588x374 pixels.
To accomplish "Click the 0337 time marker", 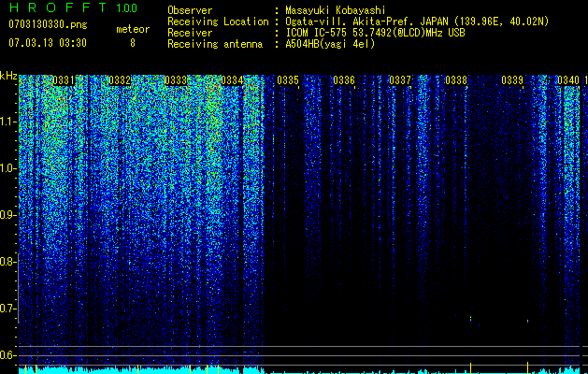I will pyautogui.click(x=400, y=80).
